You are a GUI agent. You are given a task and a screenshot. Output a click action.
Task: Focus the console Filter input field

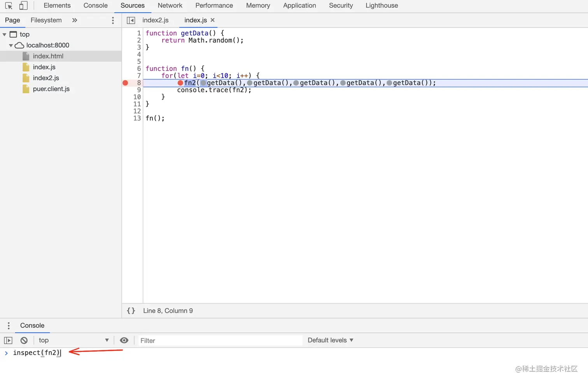tap(220, 341)
